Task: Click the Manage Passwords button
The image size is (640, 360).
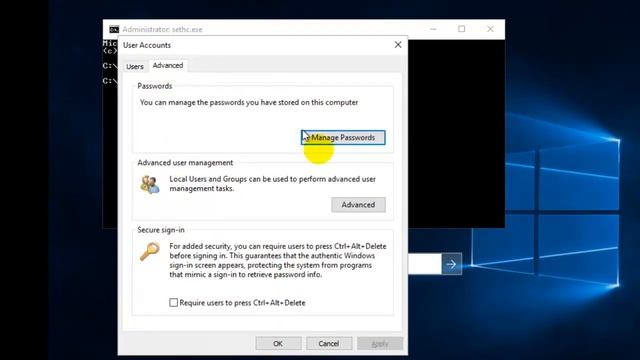Action: tap(343, 138)
